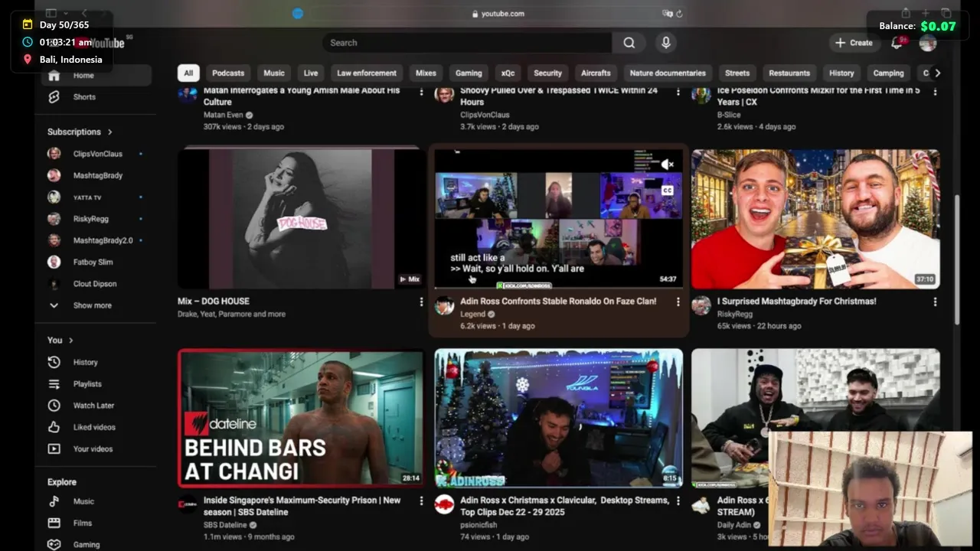The width and height of the screenshot is (980, 551).
Task: Click the SBS Dateline channel avatar
Action: (187, 505)
